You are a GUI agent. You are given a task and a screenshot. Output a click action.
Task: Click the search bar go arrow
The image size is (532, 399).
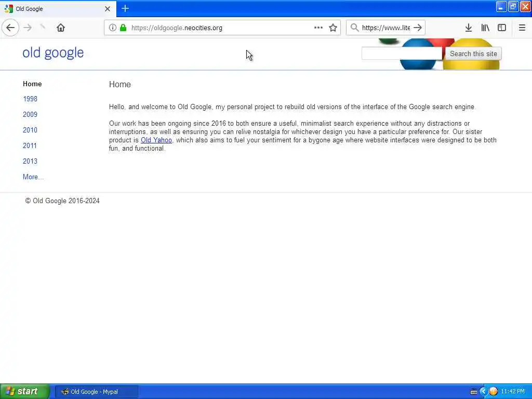(418, 28)
